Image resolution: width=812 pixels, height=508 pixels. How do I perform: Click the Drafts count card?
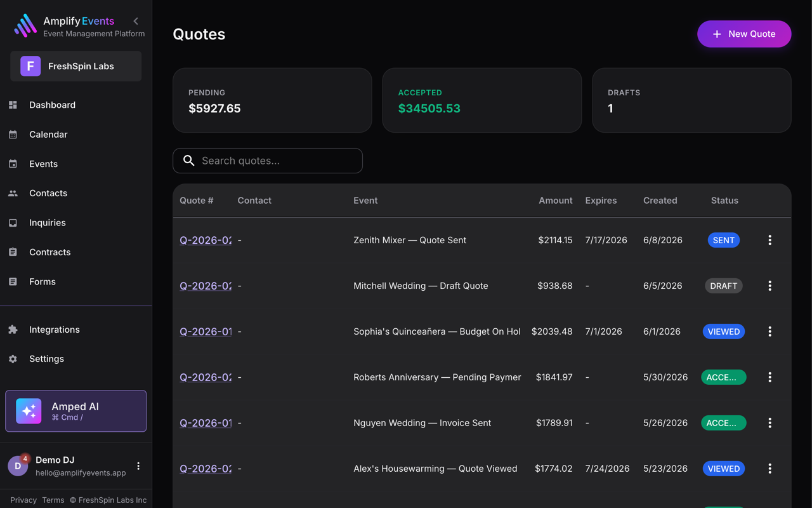[691, 100]
